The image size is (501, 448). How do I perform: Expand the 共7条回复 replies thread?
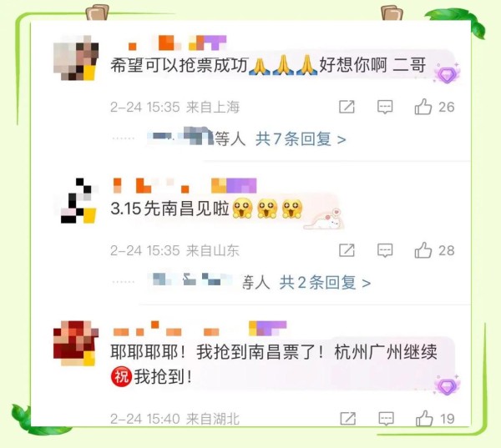coord(301,139)
